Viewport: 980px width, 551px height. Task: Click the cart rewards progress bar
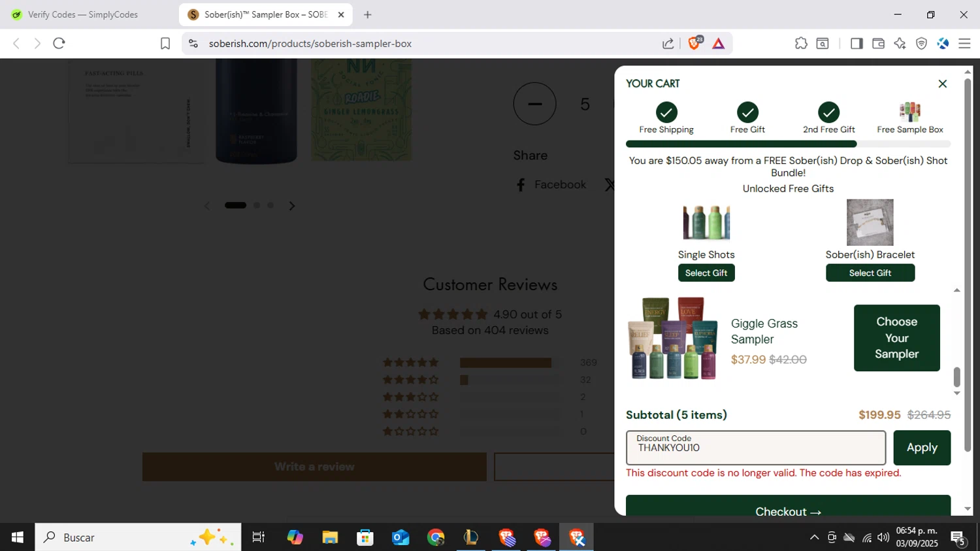[788, 144]
